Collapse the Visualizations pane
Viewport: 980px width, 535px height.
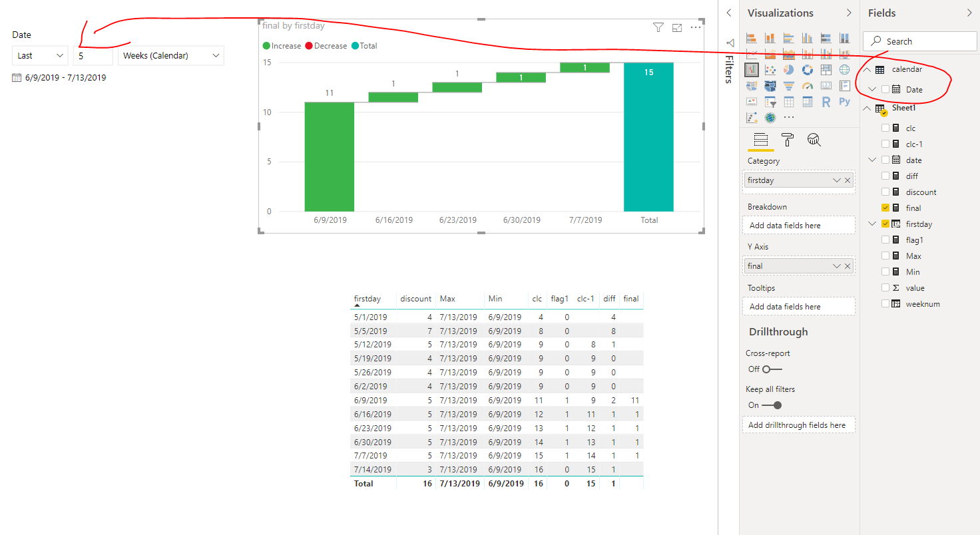click(x=849, y=13)
